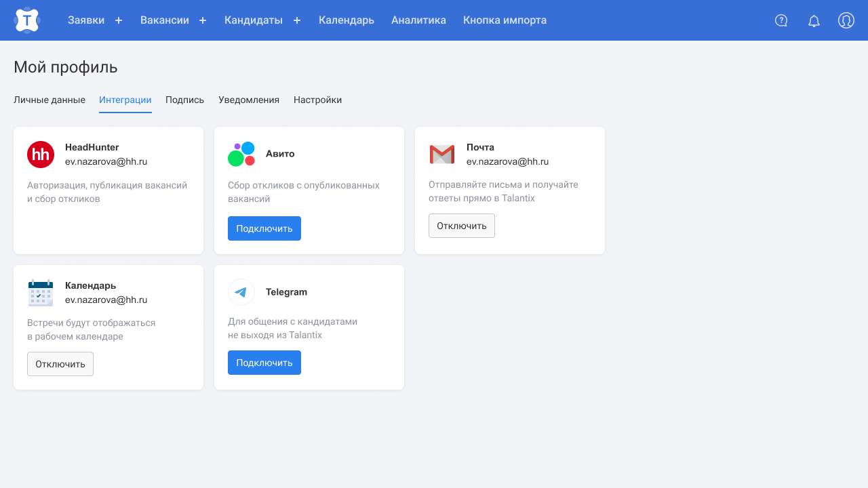Switch to the Личные данные tab
Viewport: 868px width, 488px height.
[50, 100]
